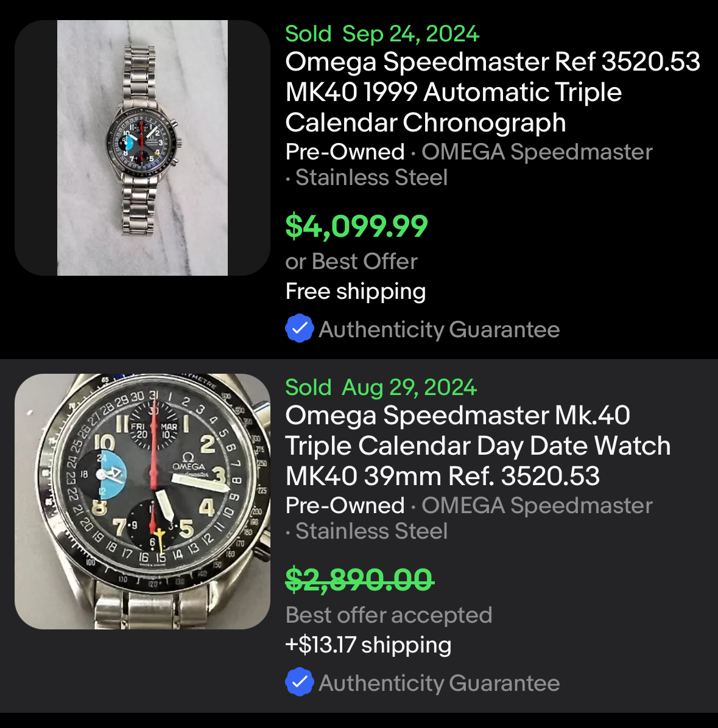This screenshot has height=728, width=718.
Task: Click Stainless Steel on the Sep 24 listing
Action: coord(371,178)
